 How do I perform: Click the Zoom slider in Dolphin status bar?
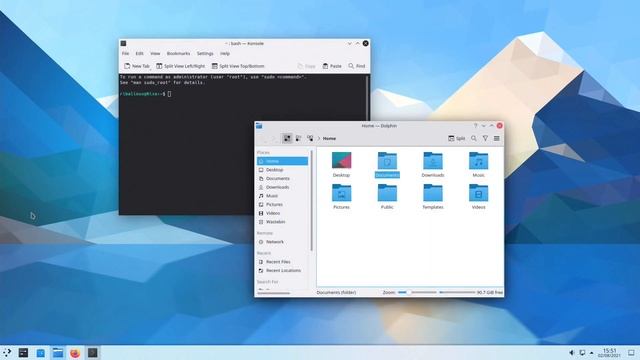tap(417, 292)
